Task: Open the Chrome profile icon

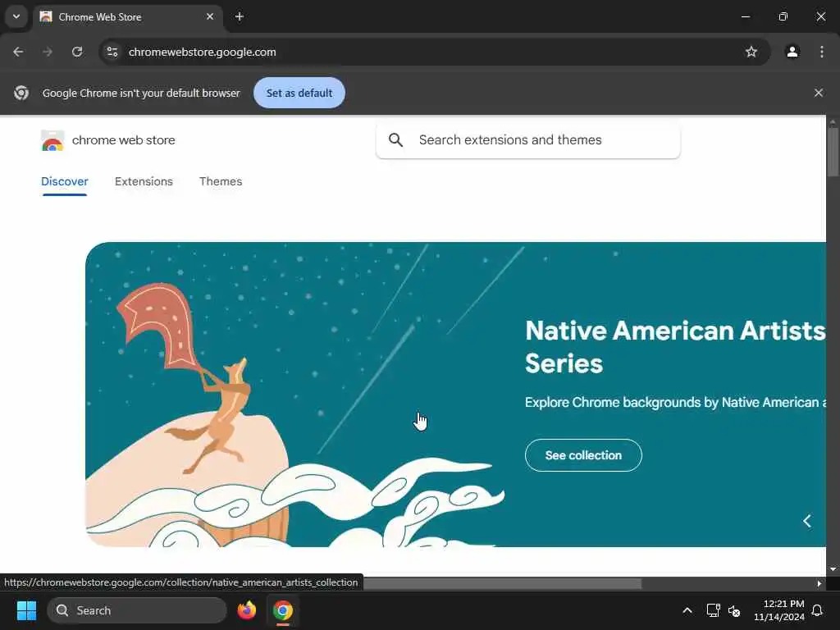Action: (792, 52)
